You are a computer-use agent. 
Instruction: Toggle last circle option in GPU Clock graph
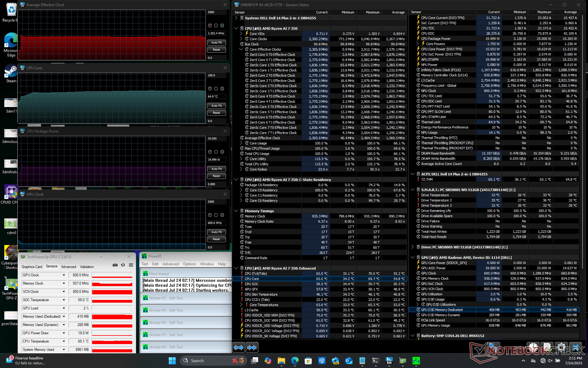point(222,215)
